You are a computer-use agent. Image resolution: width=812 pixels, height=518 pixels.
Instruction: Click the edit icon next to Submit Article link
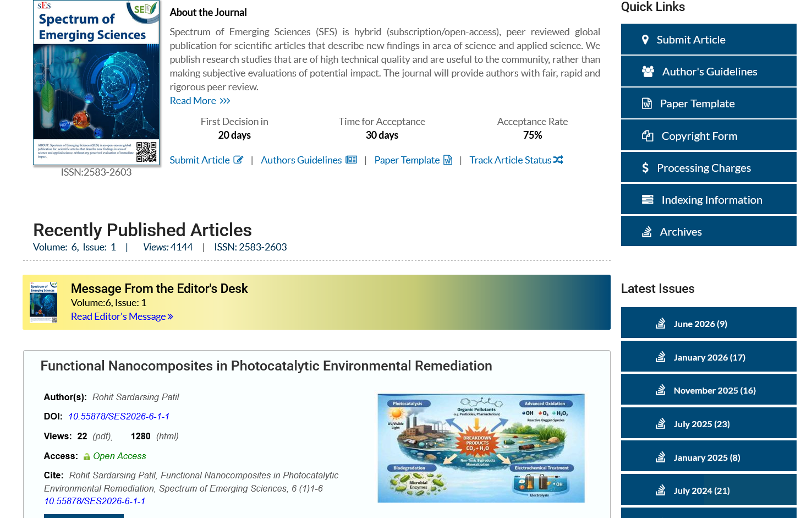coord(238,160)
